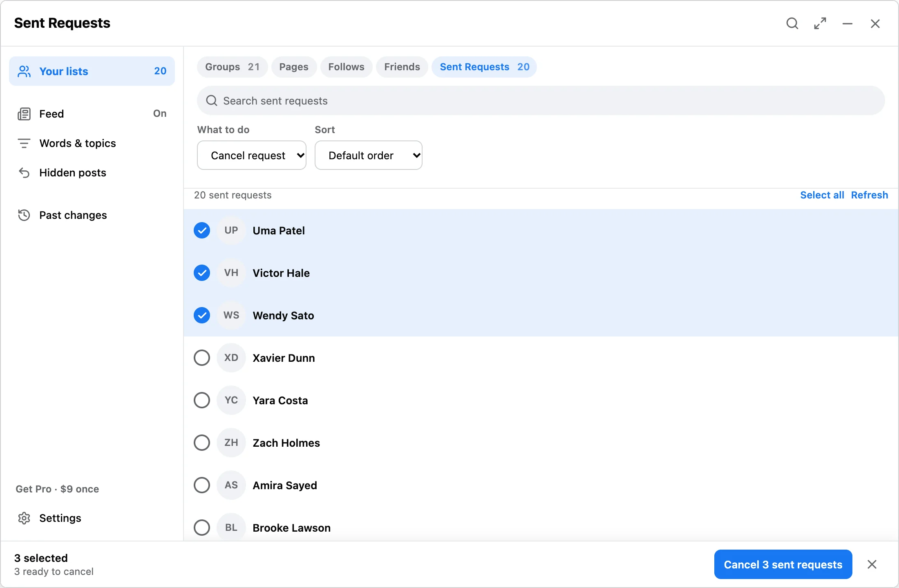The width and height of the screenshot is (899, 588).
Task: Open Hidden posts text in sidebar
Action: point(73,173)
